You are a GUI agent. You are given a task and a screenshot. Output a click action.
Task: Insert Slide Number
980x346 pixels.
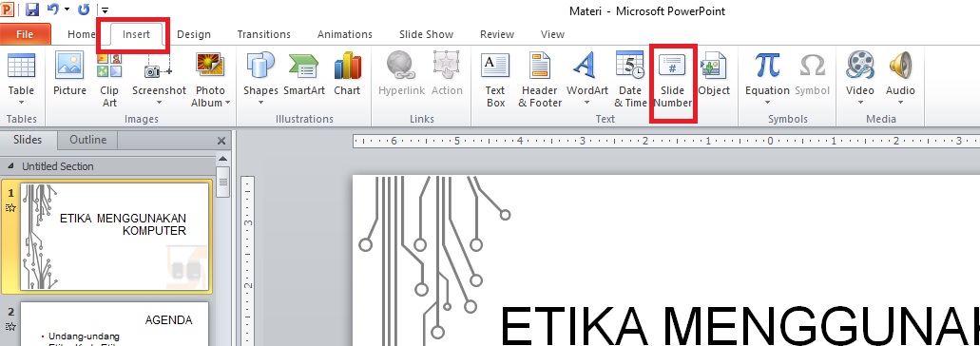point(672,79)
